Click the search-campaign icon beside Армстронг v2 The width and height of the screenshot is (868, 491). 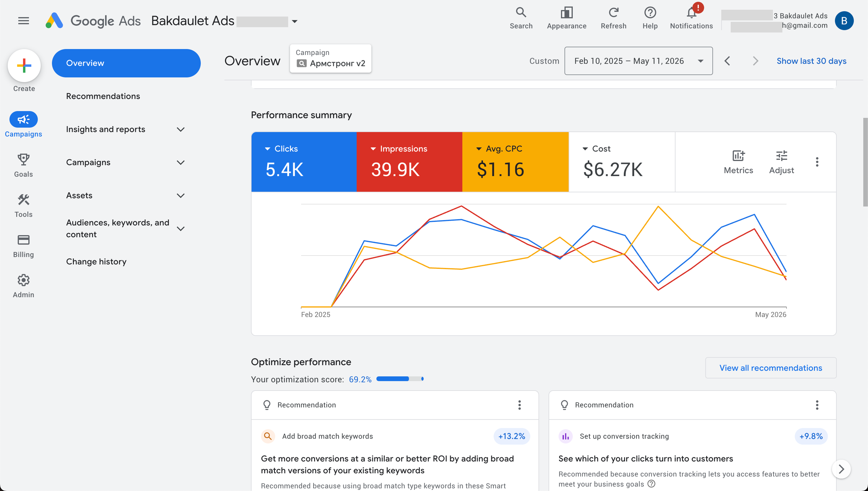click(x=301, y=64)
